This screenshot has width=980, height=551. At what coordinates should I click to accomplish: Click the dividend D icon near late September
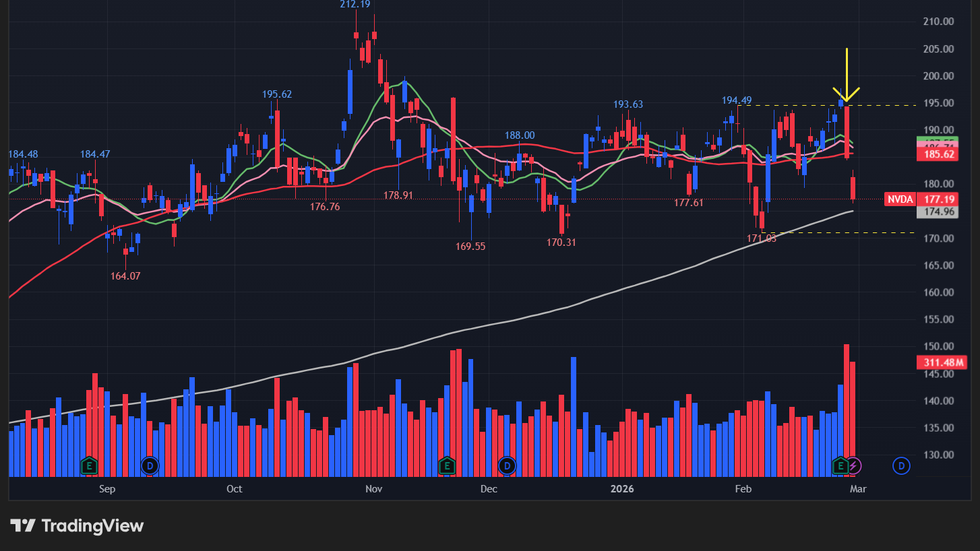point(150,465)
